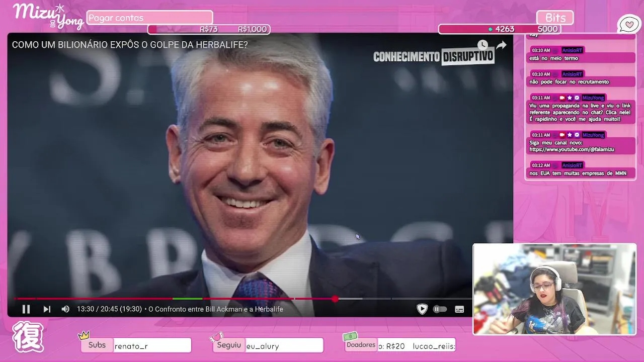Open chapter 'O Confronto entre Bill Ackman e a Herbalife'
Screen dimensions: 644x362
pos(216,309)
